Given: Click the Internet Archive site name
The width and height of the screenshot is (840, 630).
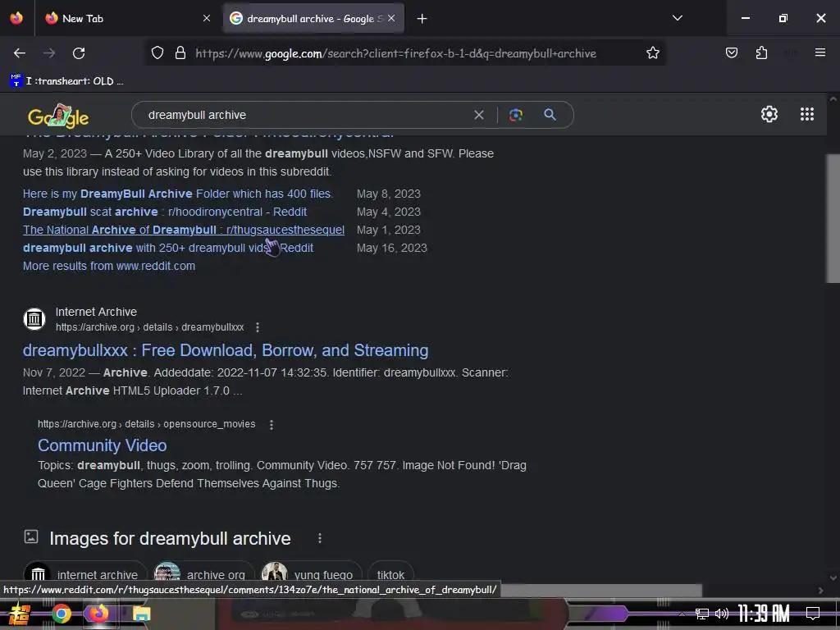Looking at the screenshot, I should [x=96, y=312].
